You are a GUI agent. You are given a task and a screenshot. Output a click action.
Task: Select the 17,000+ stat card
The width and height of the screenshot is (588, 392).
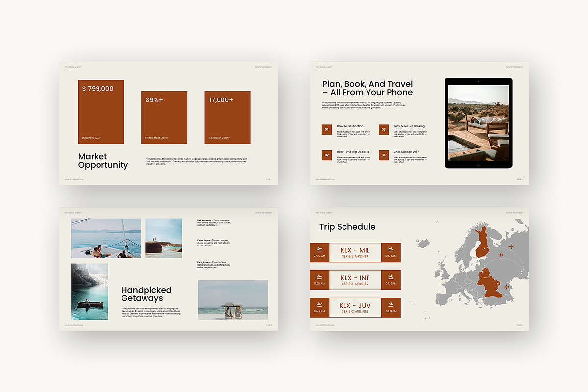click(x=227, y=118)
